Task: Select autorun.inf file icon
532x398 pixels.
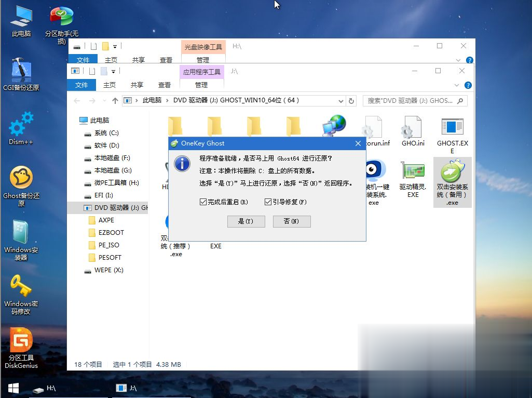Action: [x=377, y=131]
